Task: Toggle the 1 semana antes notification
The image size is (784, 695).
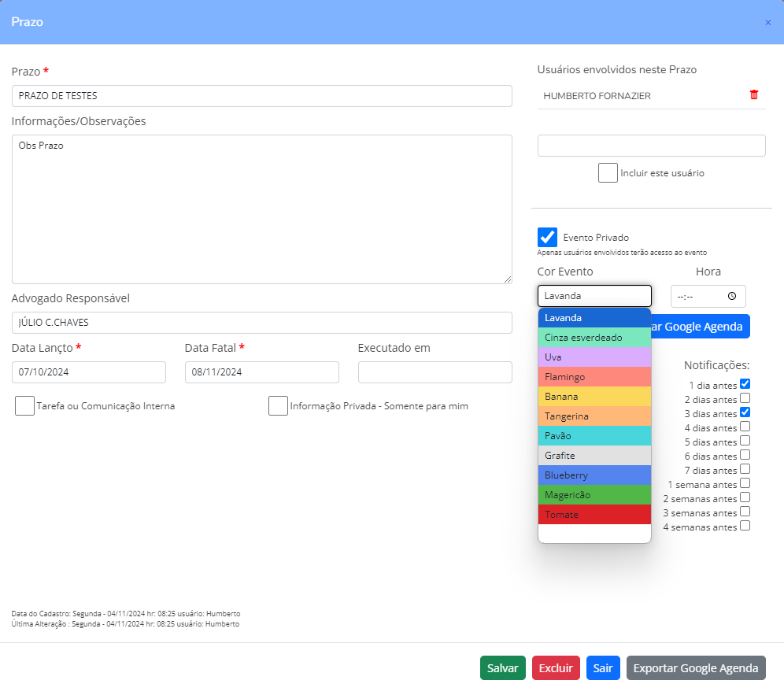Action: click(x=745, y=483)
